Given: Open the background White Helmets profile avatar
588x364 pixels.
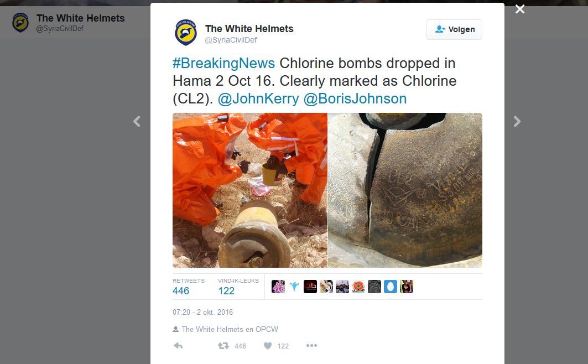Looking at the screenshot, I should tap(20, 23).
